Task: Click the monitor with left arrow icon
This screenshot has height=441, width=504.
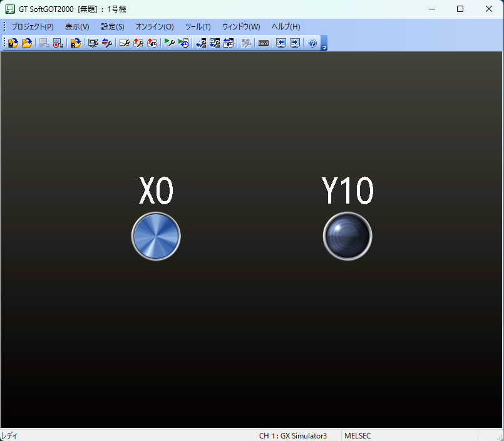Action: click(281, 43)
